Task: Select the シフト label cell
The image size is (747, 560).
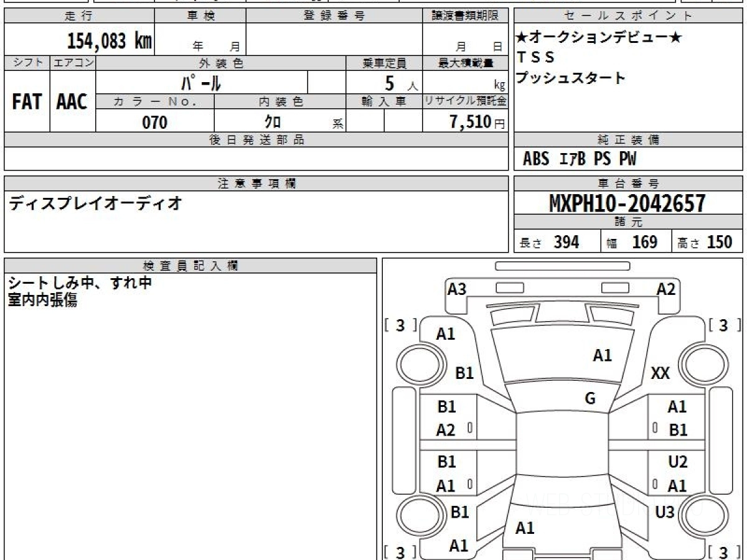Action: 27,63
